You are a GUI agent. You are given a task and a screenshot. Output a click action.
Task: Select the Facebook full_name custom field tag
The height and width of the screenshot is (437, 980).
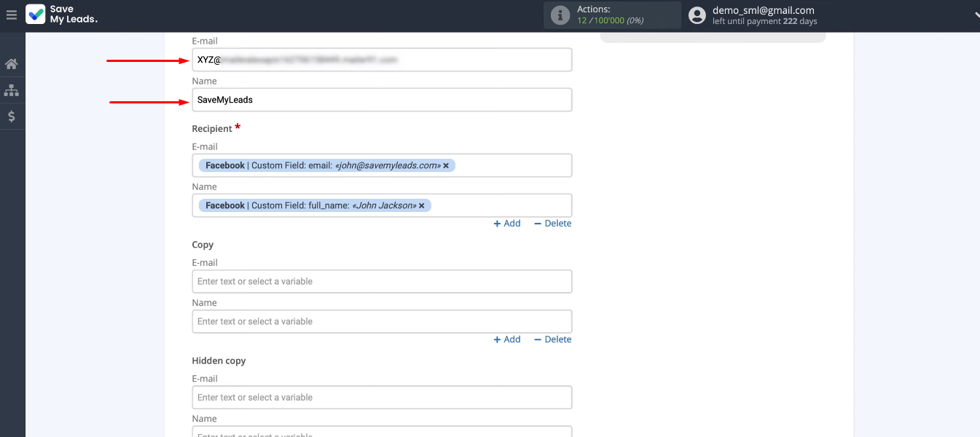(315, 206)
